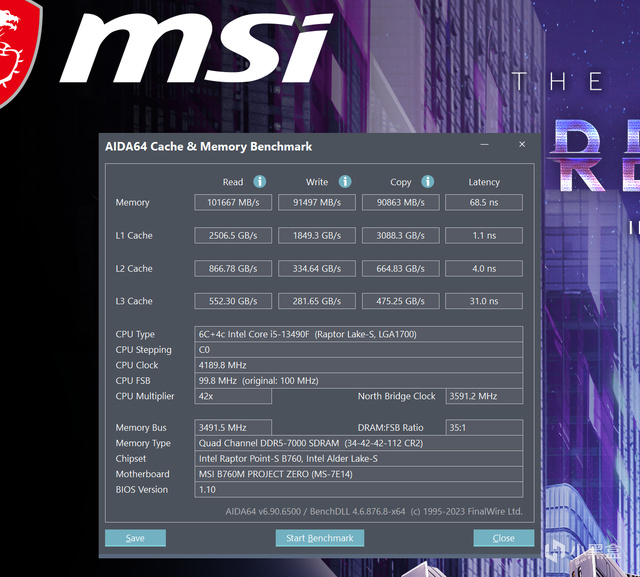Click Start Benchmark

coord(320,538)
